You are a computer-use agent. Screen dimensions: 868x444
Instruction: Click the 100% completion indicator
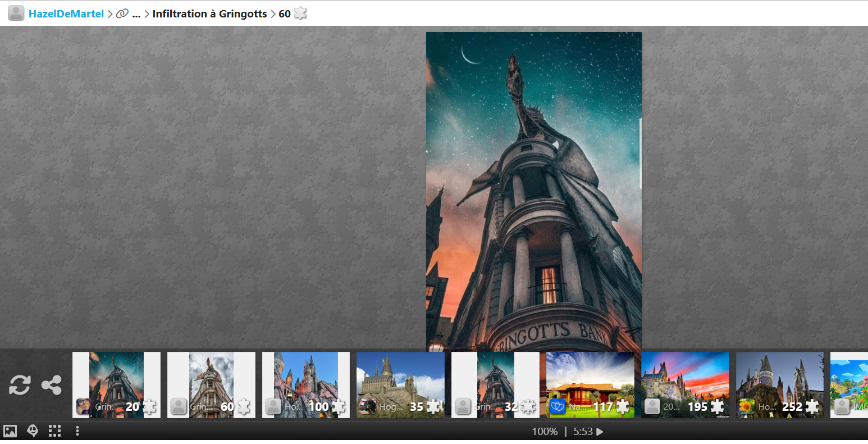click(545, 432)
